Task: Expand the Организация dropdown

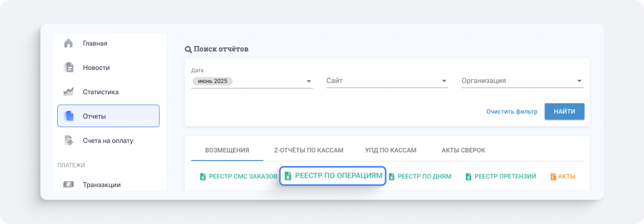Action: 579,81
